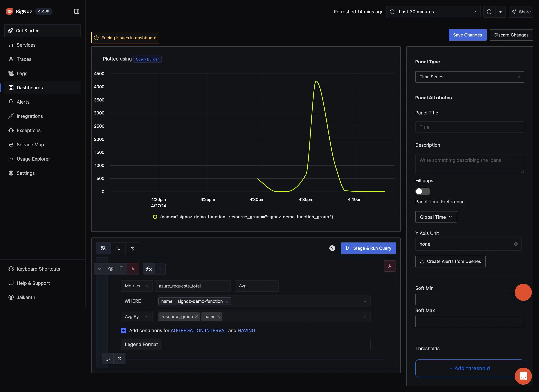This screenshot has height=392, width=539.
Task: Click Save Changes
Action: (468, 35)
